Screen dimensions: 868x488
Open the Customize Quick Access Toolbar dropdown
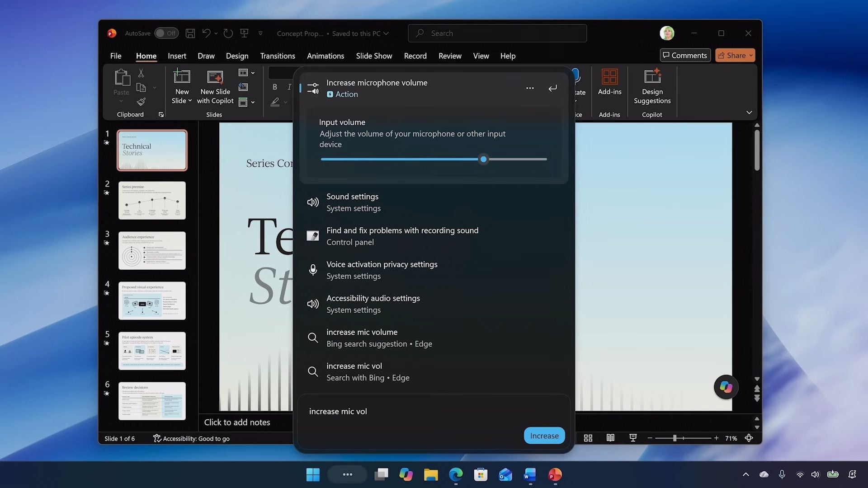point(260,33)
